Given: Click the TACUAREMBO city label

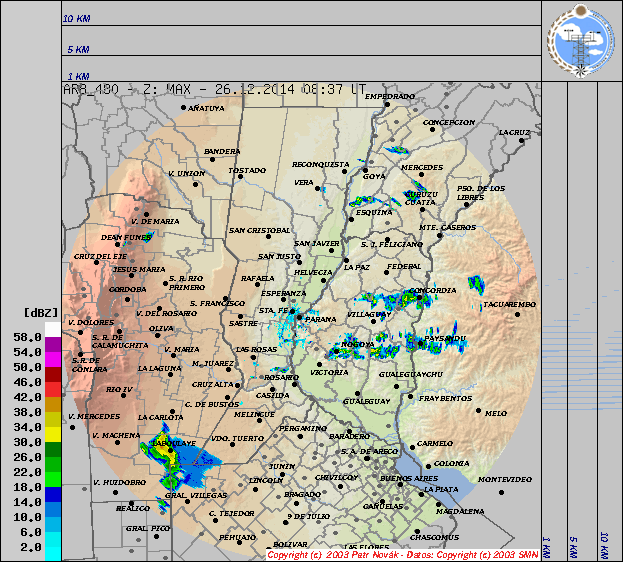Looking at the screenshot, I should pyautogui.click(x=509, y=304).
